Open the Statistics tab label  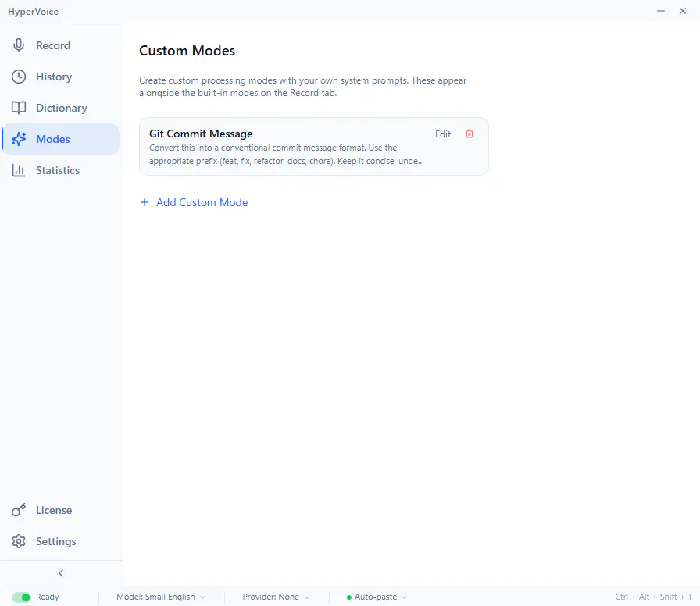58,170
